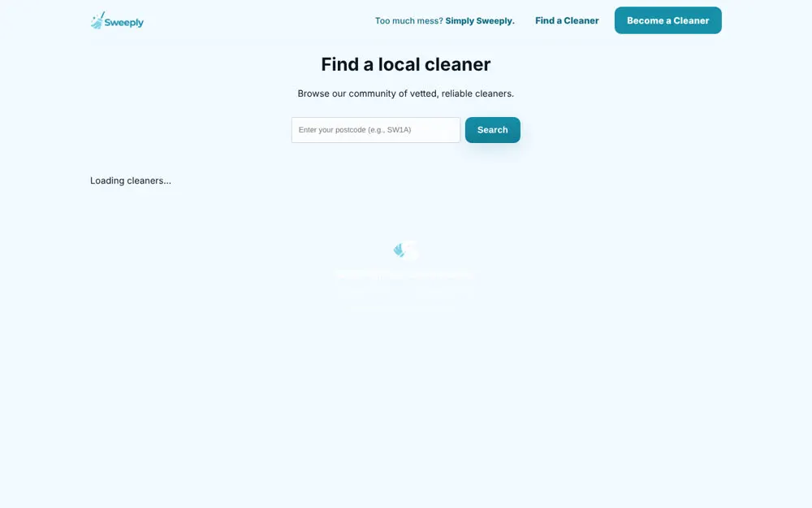Click the 'Loading cleaners...' status text

[x=131, y=181]
